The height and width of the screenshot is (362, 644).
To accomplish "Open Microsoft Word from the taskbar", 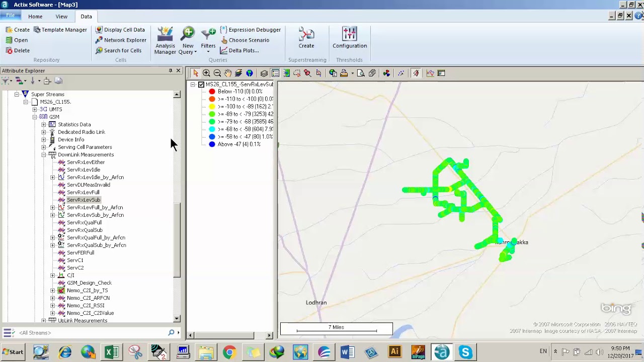I will [x=347, y=352].
